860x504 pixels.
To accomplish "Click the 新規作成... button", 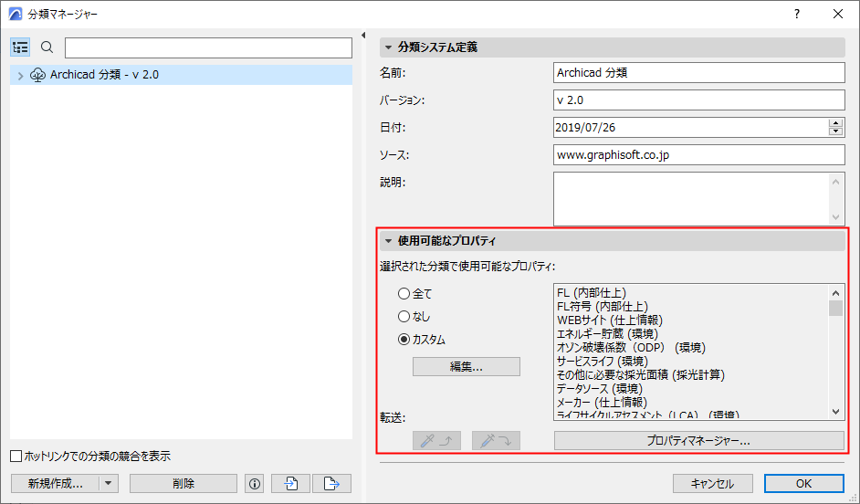I will pos(56,484).
